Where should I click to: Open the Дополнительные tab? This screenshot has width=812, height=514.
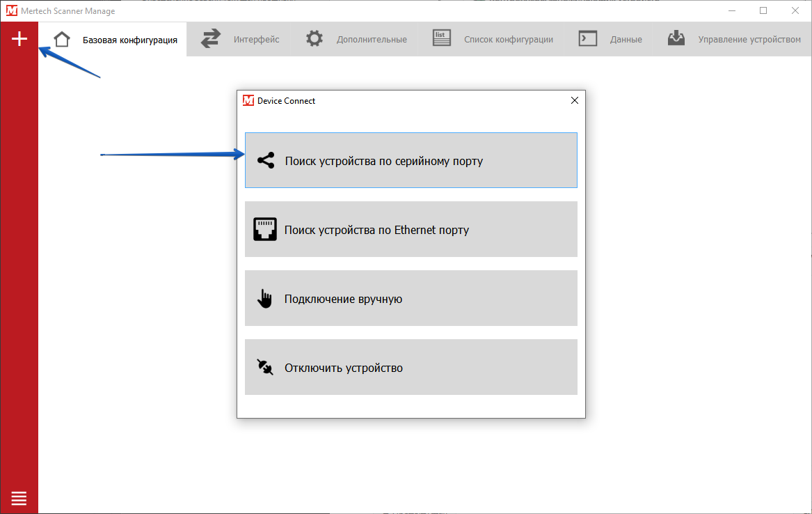pos(355,40)
